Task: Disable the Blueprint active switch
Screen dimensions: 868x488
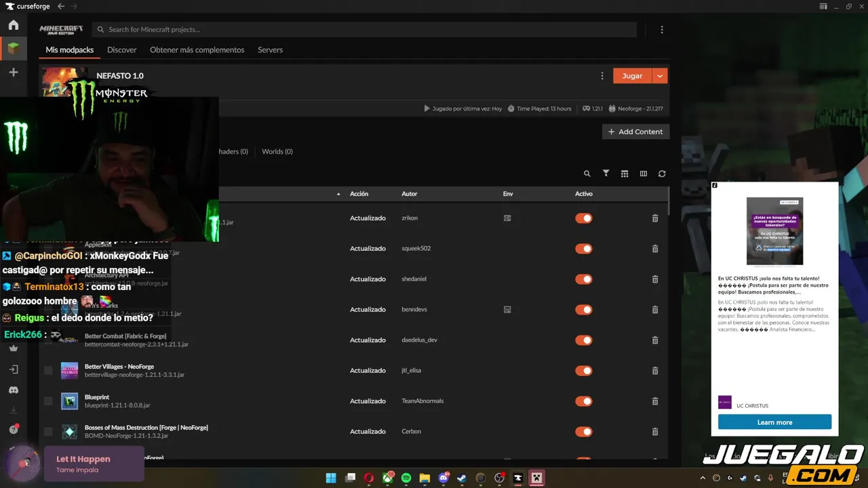Action: pos(584,401)
